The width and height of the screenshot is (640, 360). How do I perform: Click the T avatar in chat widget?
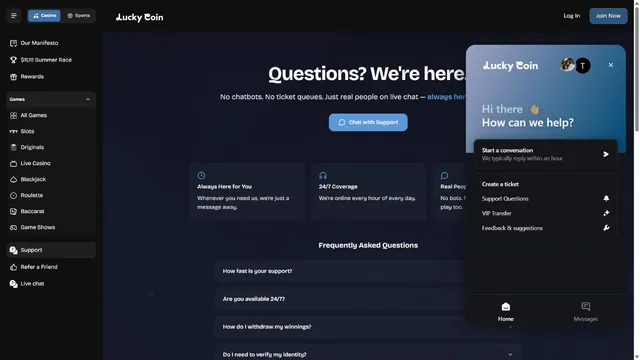(x=583, y=65)
